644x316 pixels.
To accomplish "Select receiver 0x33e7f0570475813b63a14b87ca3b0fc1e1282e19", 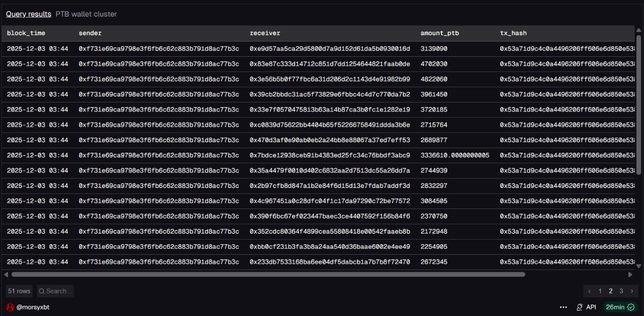I will 330,110.
